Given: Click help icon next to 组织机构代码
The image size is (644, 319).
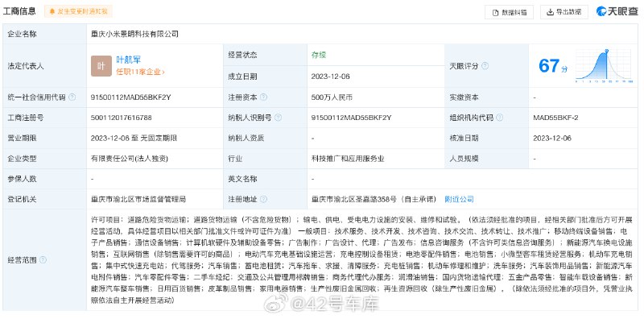Looking at the screenshot, I should tap(499, 118).
